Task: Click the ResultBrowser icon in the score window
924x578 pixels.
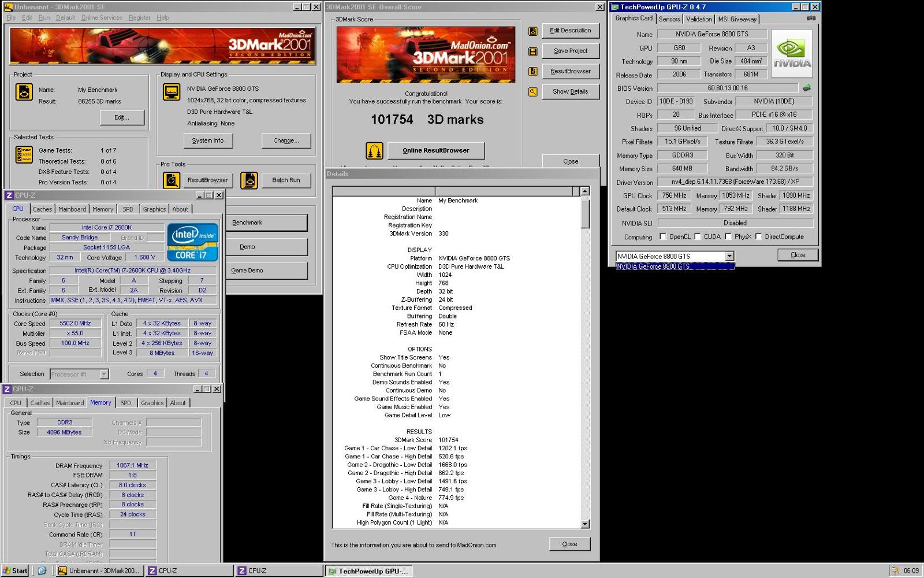Action: [533, 72]
